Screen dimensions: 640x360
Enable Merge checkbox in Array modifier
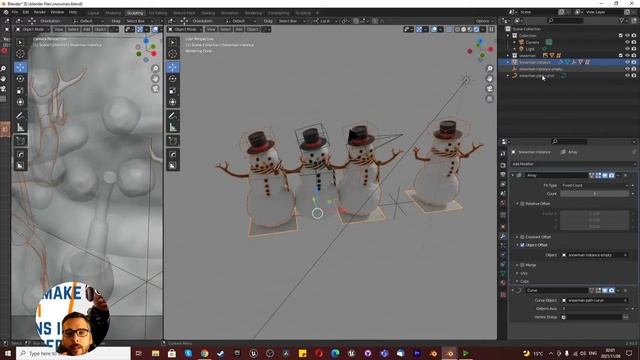[x=522, y=265]
